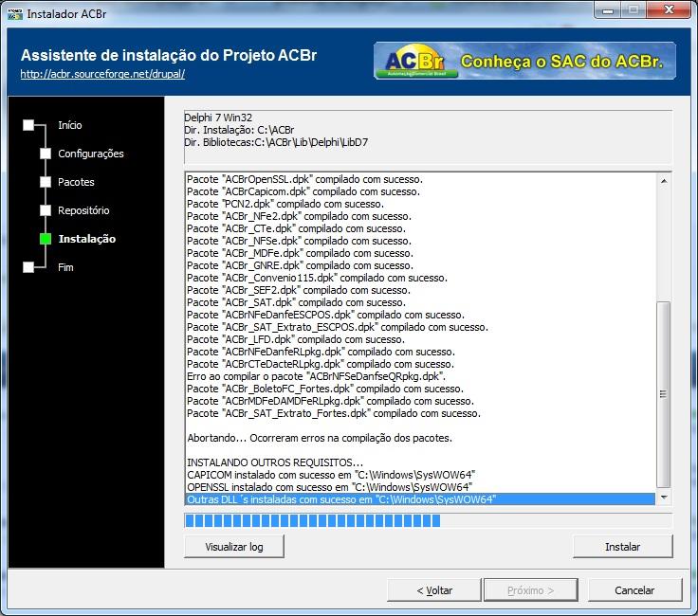The width and height of the screenshot is (698, 616).
Task: Click the Próximo button
Action: tap(531, 590)
